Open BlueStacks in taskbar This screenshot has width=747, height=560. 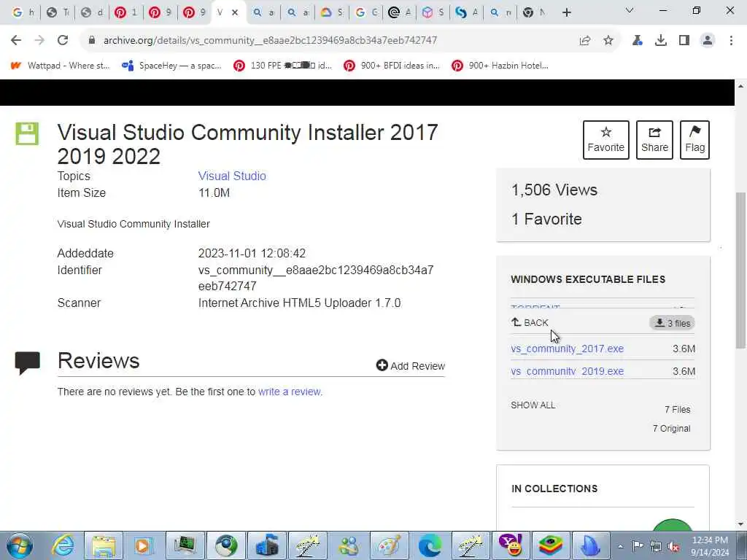click(x=550, y=545)
